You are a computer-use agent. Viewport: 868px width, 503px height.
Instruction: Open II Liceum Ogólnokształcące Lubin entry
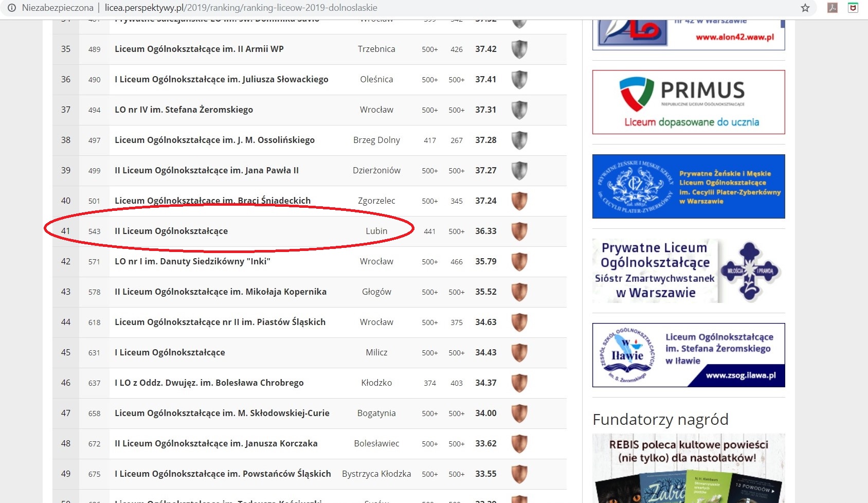[171, 231]
